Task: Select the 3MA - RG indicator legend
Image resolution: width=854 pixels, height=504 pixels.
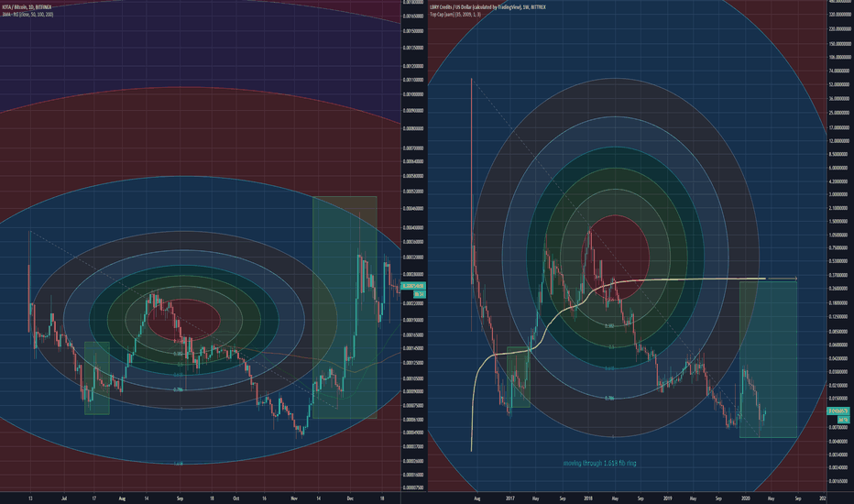Action: pos(27,14)
